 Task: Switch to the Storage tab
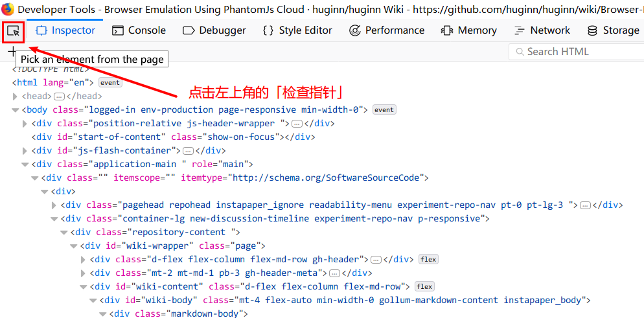coord(614,30)
